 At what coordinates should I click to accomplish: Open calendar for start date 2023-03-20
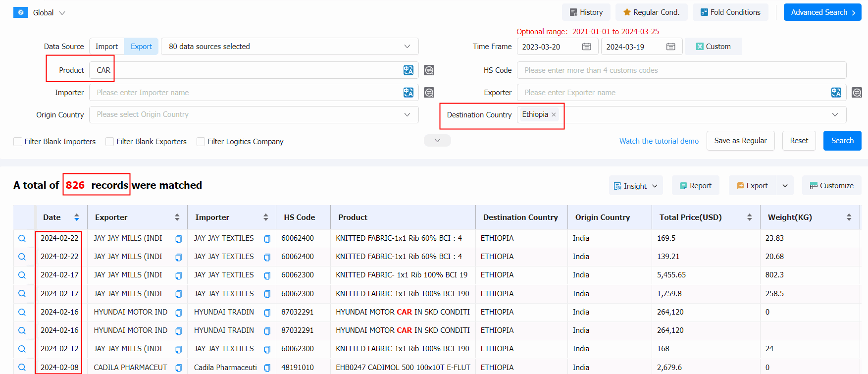pyautogui.click(x=586, y=47)
